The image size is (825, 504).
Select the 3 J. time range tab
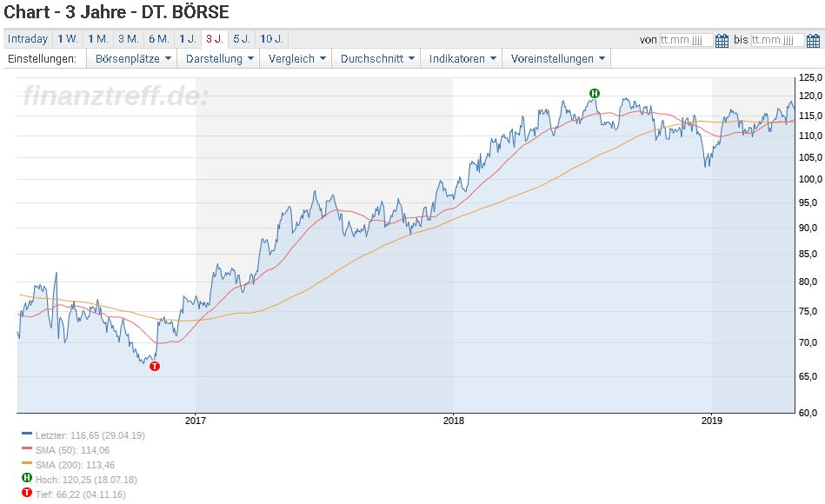point(215,39)
